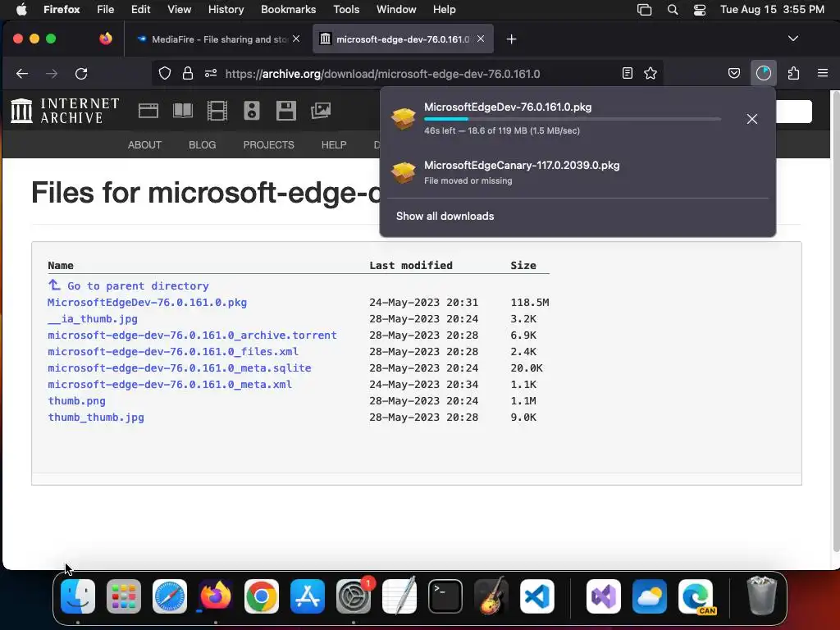Reload the current archive.org page
The height and width of the screenshot is (630, 840).
[x=81, y=73]
